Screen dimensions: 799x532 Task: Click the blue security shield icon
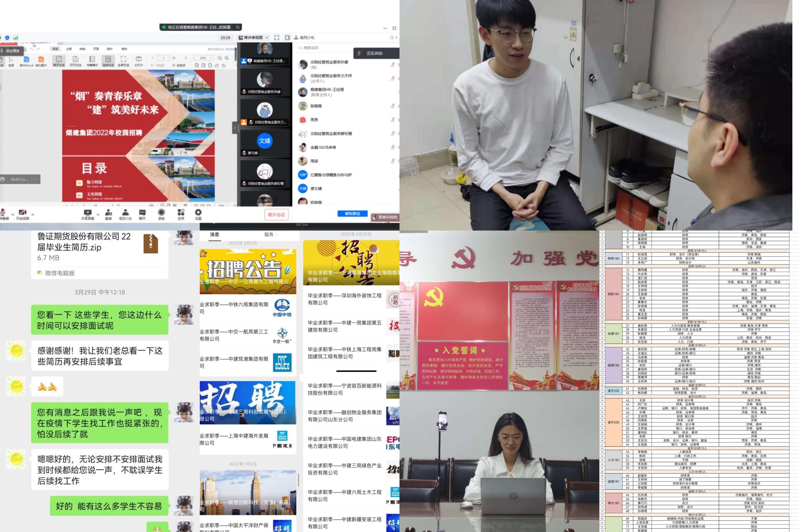(x=7, y=38)
